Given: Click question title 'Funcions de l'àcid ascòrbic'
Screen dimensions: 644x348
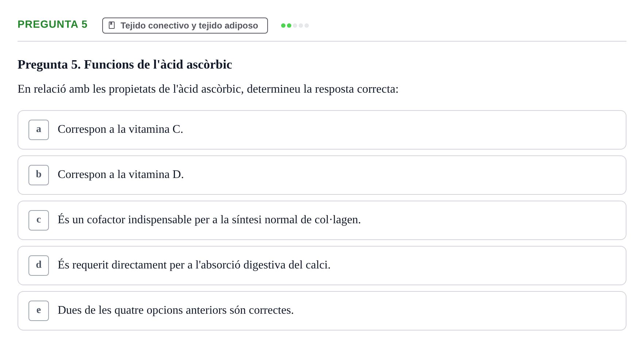Looking at the screenshot, I should 158,65.
